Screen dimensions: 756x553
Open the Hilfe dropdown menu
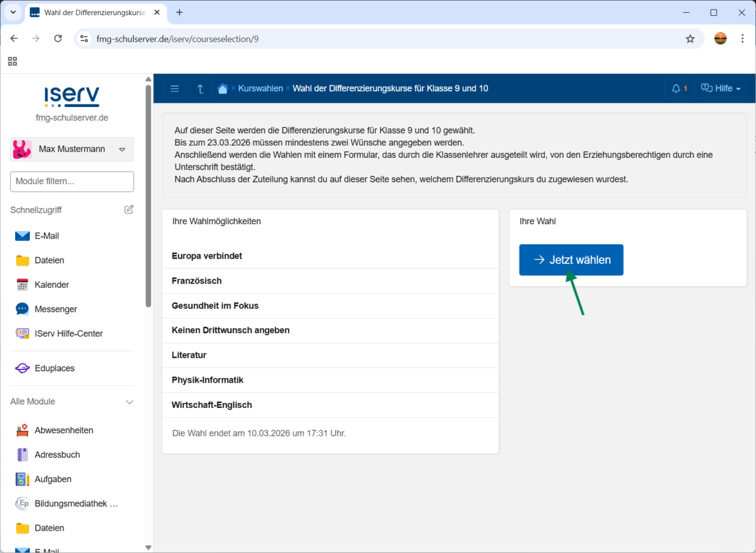(720, 89)
